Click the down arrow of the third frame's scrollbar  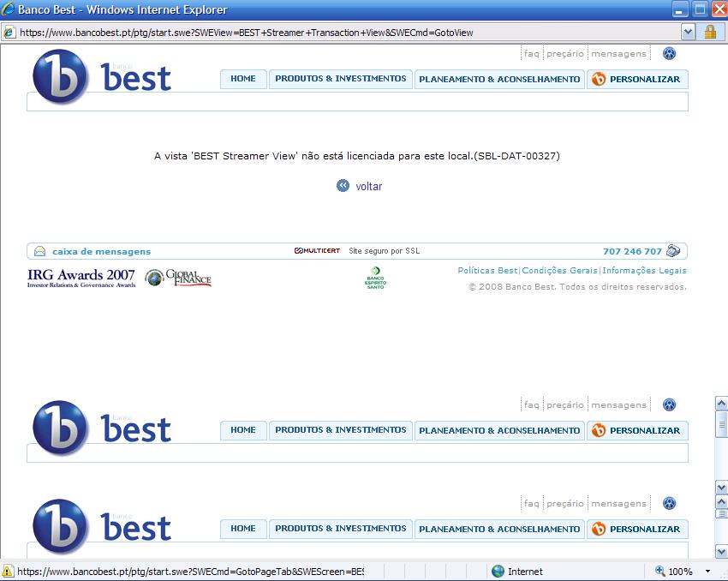(x=721, y=552)
